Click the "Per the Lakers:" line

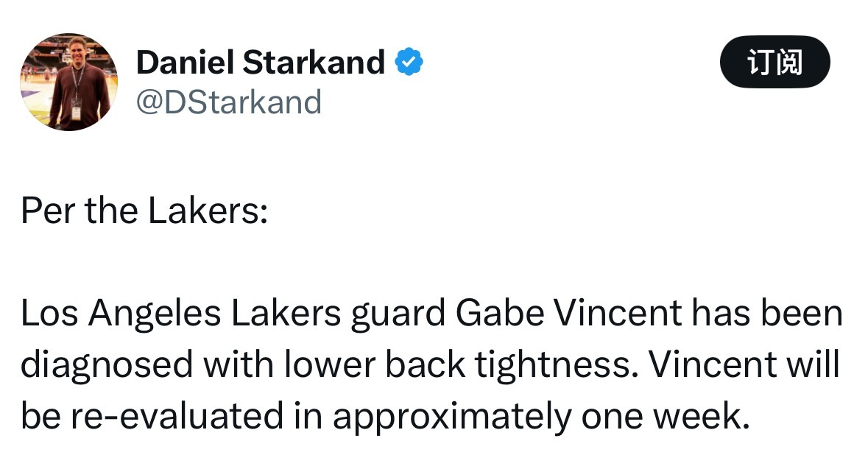click(x=144, y=212)
